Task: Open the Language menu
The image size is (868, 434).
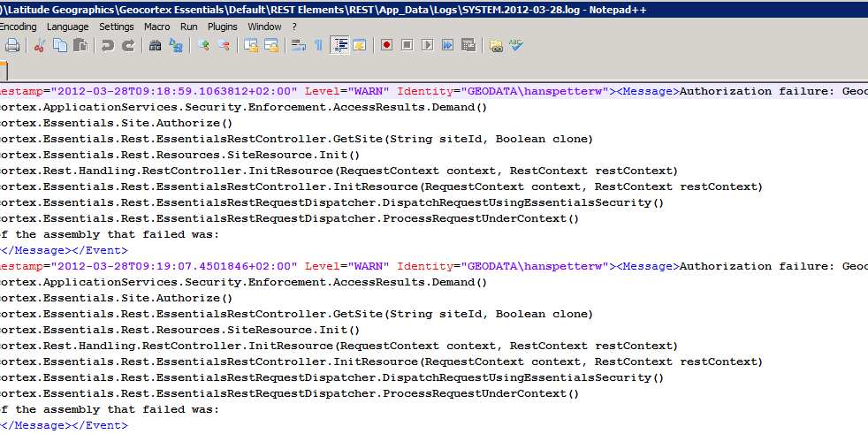Action: (67, 27)
